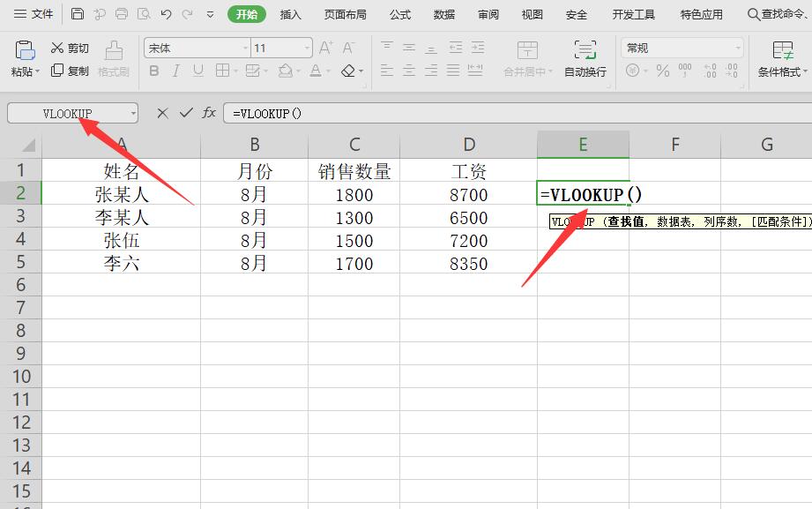Open the font color A swatch dropdown
The height and width of the screenshot is (509, 812).
coord(317,71)
